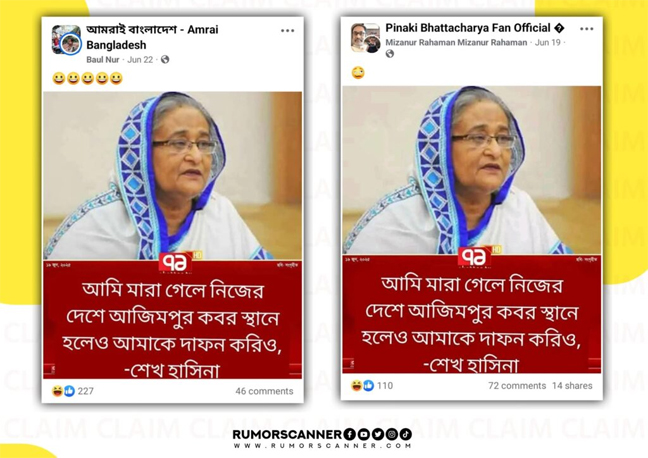Open Baul Nur's profile link
This screenshot has width=648, height=458.
click(102, 60)
